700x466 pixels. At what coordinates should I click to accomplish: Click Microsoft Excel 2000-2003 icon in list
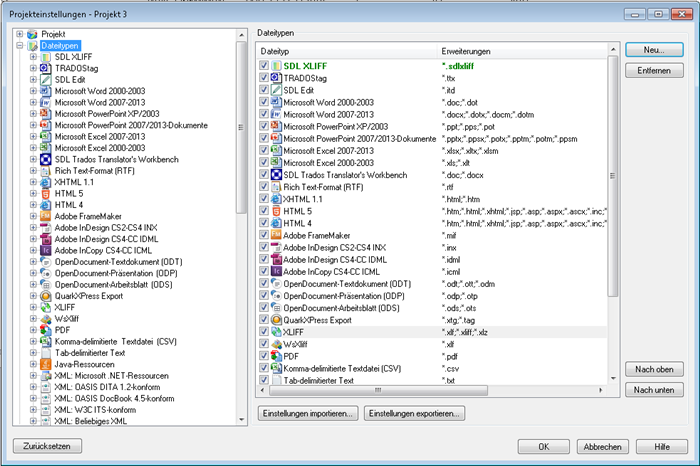[277, 162]
